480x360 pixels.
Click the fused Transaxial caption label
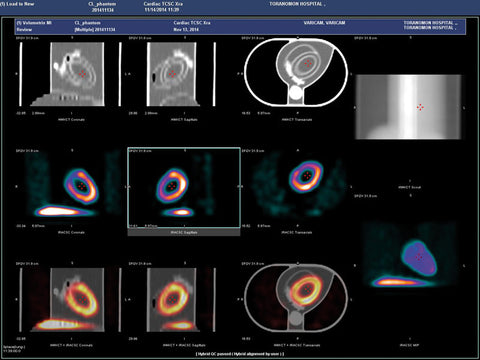pyautogui.click(x=297, y=345)
